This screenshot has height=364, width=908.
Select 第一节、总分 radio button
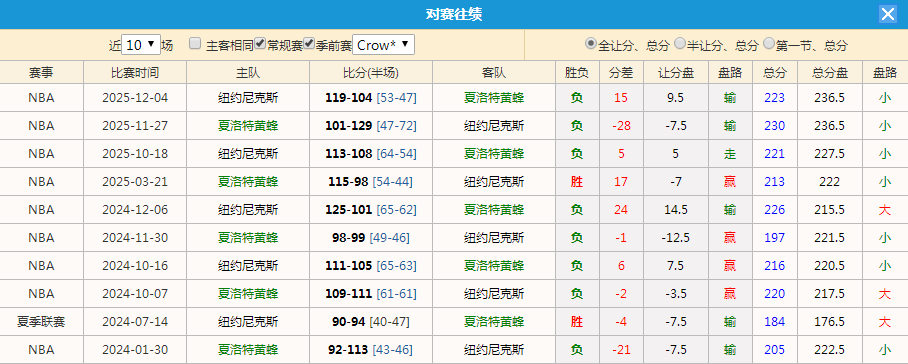[x=769, y=43]
